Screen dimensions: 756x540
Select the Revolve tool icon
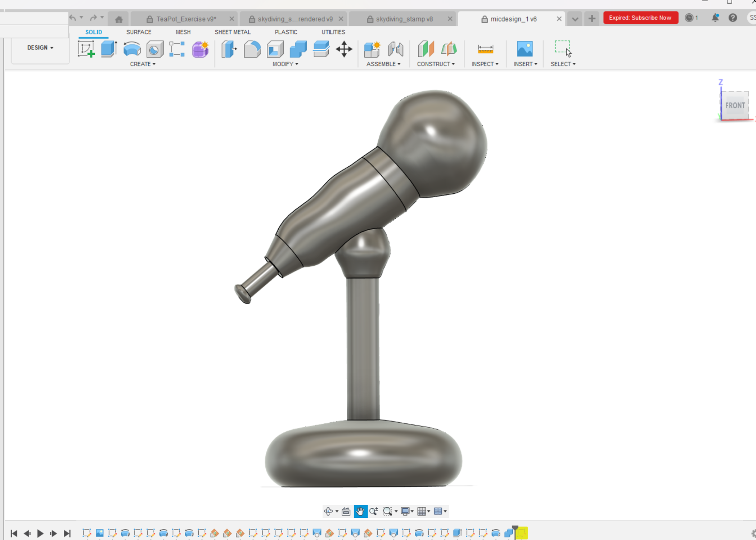tap(132, 49)
